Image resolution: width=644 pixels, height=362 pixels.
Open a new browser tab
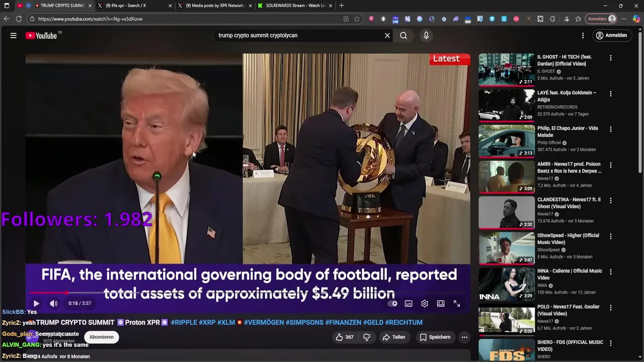click(x=342, y=6)
